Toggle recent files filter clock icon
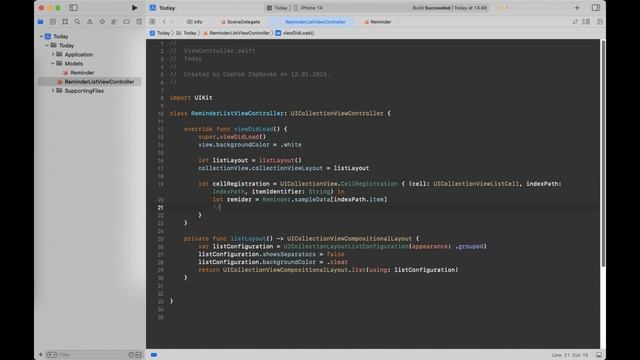 tap(131, 355)
